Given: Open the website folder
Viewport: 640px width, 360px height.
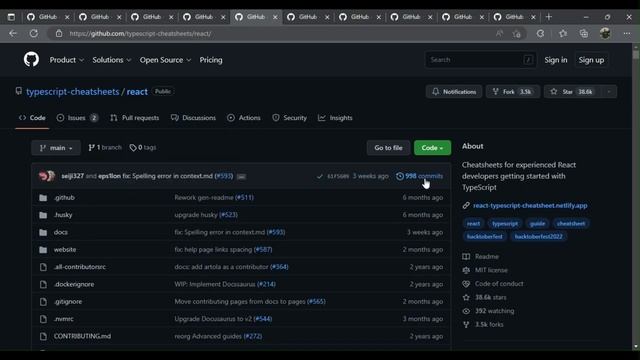Looking at the screenshot, I should point(65,249).
